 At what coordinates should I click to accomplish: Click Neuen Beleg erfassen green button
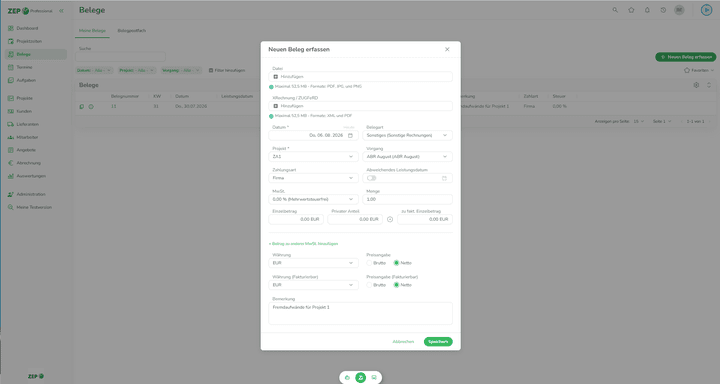686,57
